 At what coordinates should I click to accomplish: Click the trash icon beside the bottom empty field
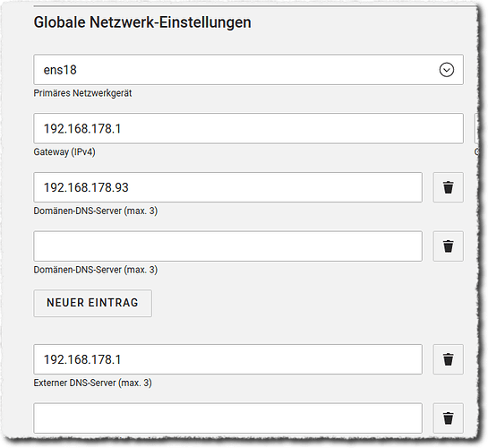pyautogui.click(x=449, y=418)
